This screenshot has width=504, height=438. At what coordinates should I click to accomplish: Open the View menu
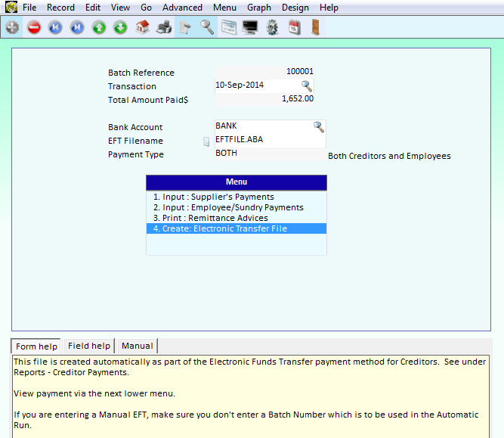point(121,8)
